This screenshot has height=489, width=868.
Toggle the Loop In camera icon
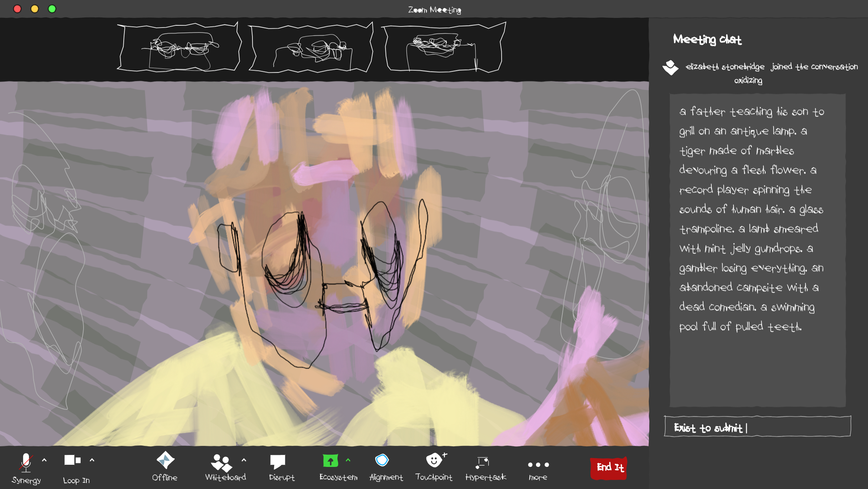click(x=72, y=460)
